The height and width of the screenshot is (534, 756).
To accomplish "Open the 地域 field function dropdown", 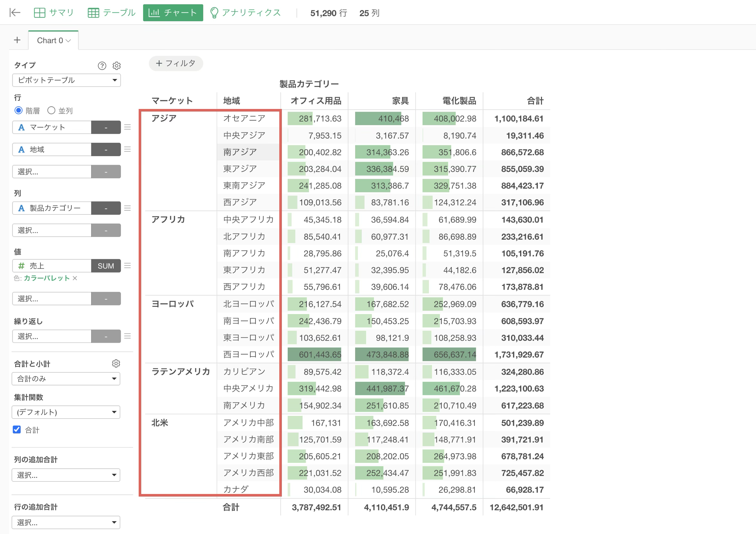I will [x=106, y=150].
